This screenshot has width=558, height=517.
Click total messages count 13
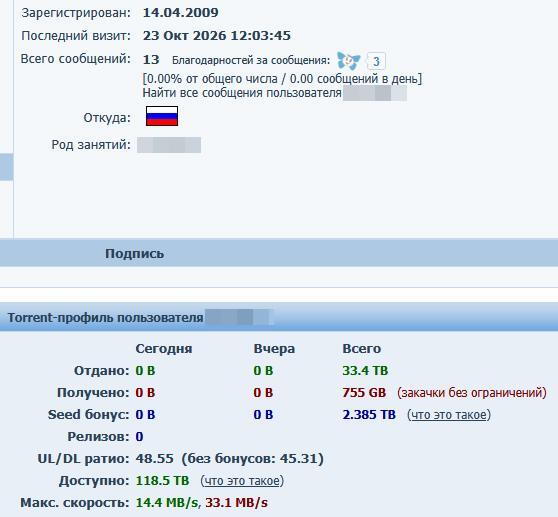click(151, 59)
